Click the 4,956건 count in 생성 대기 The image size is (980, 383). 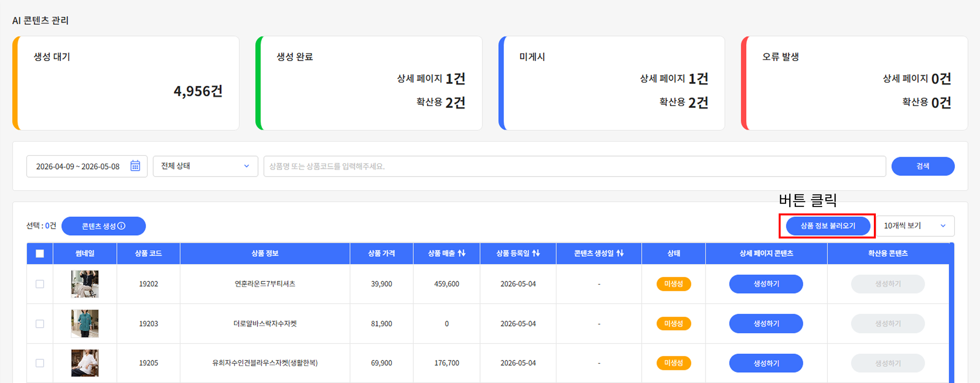coord(198,91)
